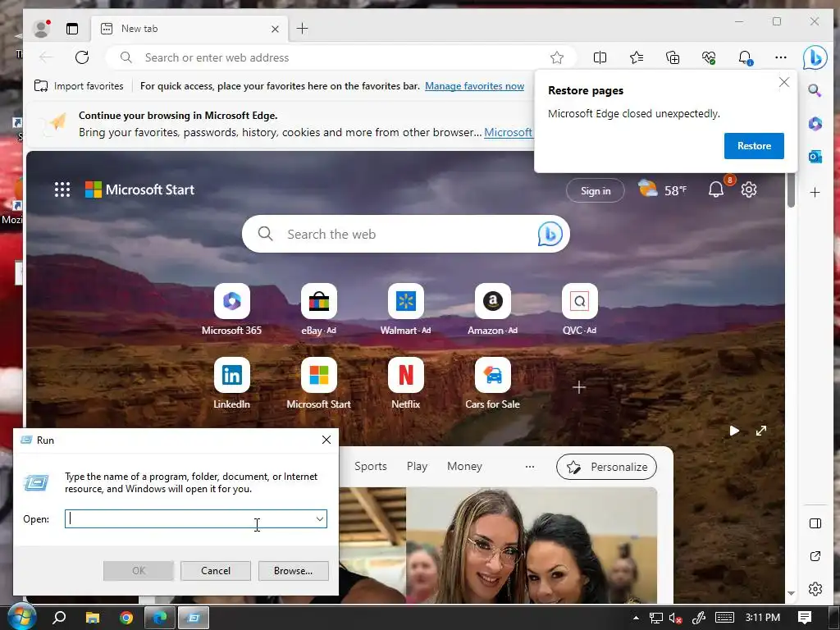Viewport: 840px width, 630px height.
Task: Open the sidebar settings gear at bottom
Action: coord(815,589)
